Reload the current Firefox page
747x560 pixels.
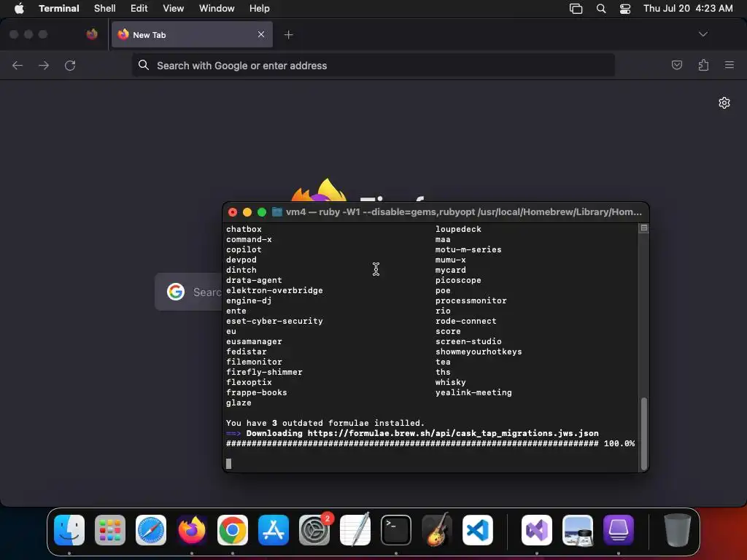point(70,65)
